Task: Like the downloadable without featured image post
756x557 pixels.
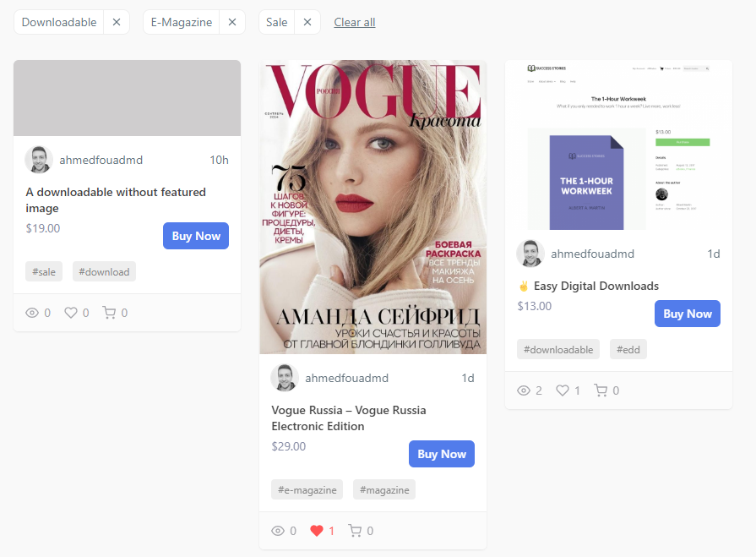Action: click(71, 313)
